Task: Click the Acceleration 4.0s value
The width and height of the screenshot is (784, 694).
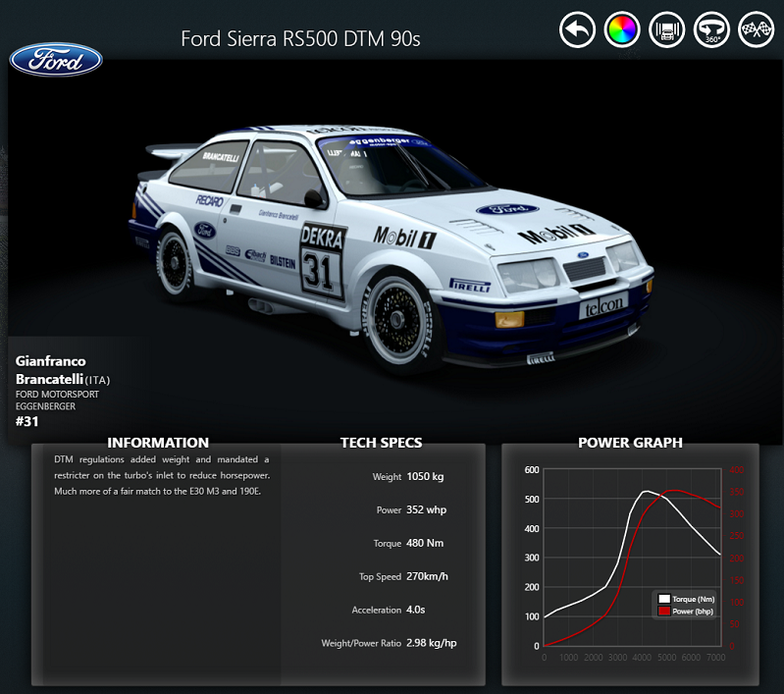Action: pyautogui.click(x=415, y=610)
